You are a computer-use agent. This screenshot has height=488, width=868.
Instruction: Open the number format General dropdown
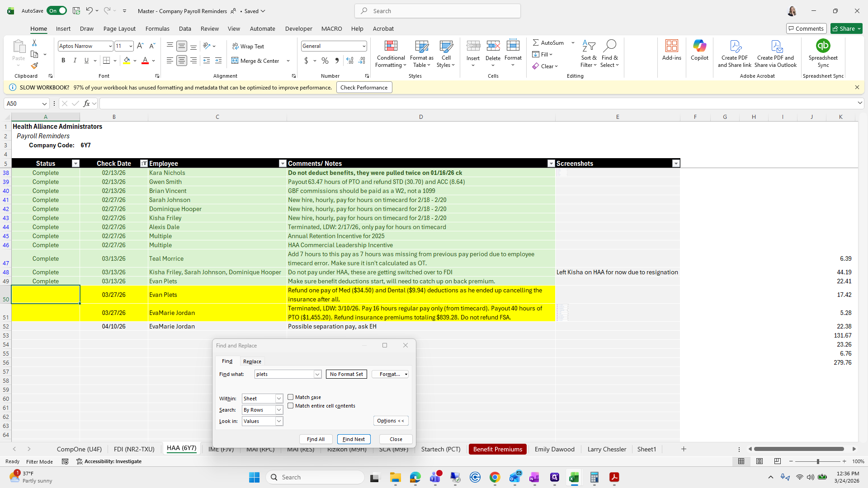(363, 46)
